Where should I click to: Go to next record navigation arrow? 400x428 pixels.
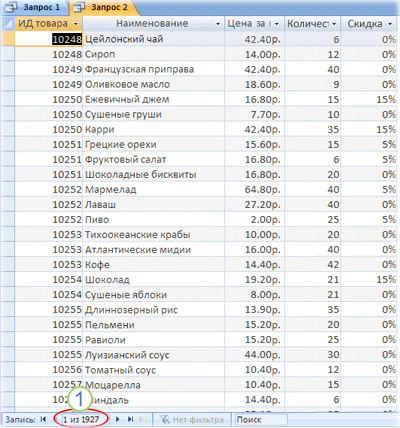point(117,419)
